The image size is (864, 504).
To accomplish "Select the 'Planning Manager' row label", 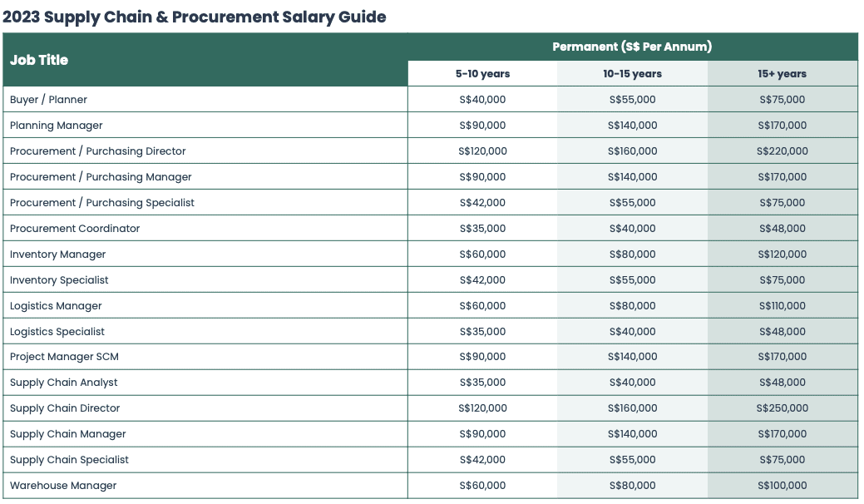I will tap(57, 126).
